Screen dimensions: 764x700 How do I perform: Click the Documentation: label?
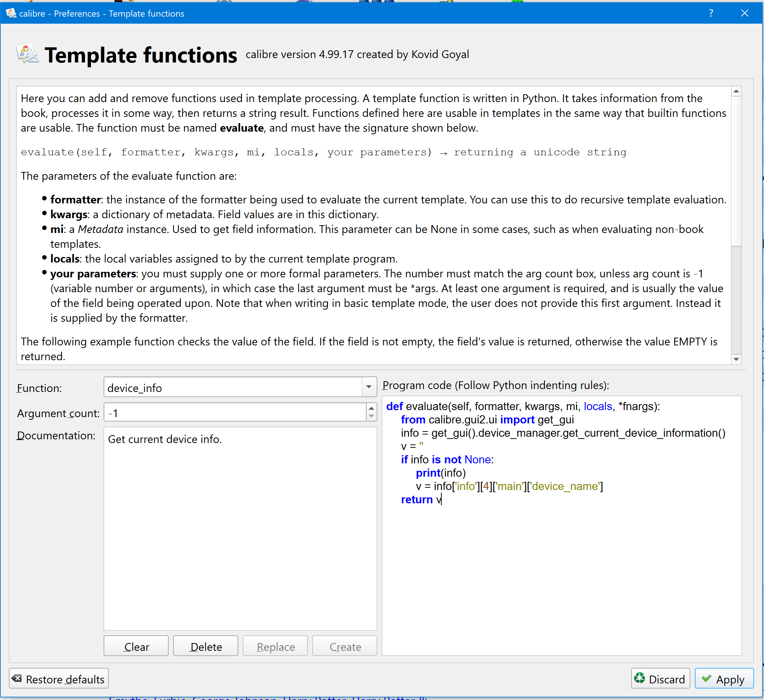(x=56, y=436)
